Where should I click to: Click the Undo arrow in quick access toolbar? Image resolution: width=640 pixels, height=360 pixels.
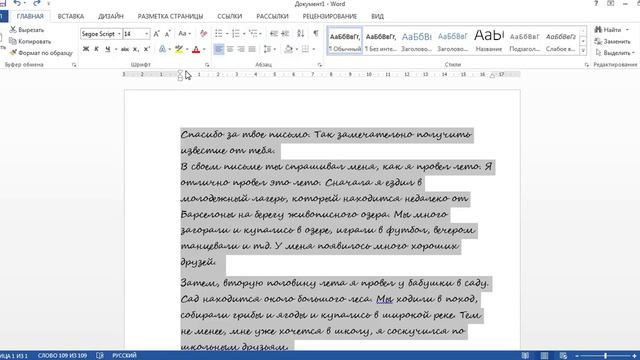[x=17, y=3]
